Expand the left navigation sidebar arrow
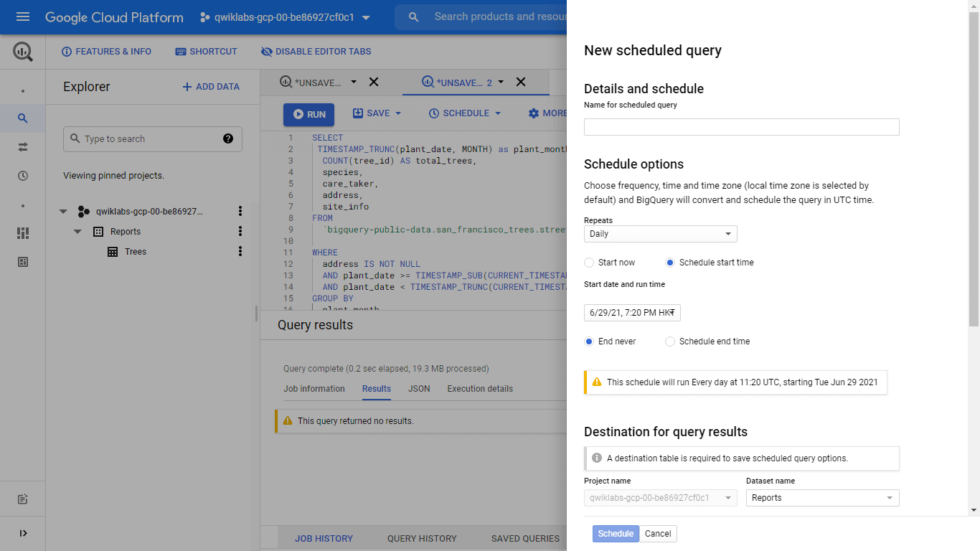Screen dimensions: 980x551 pyautogui.click(x=23, y=533)
